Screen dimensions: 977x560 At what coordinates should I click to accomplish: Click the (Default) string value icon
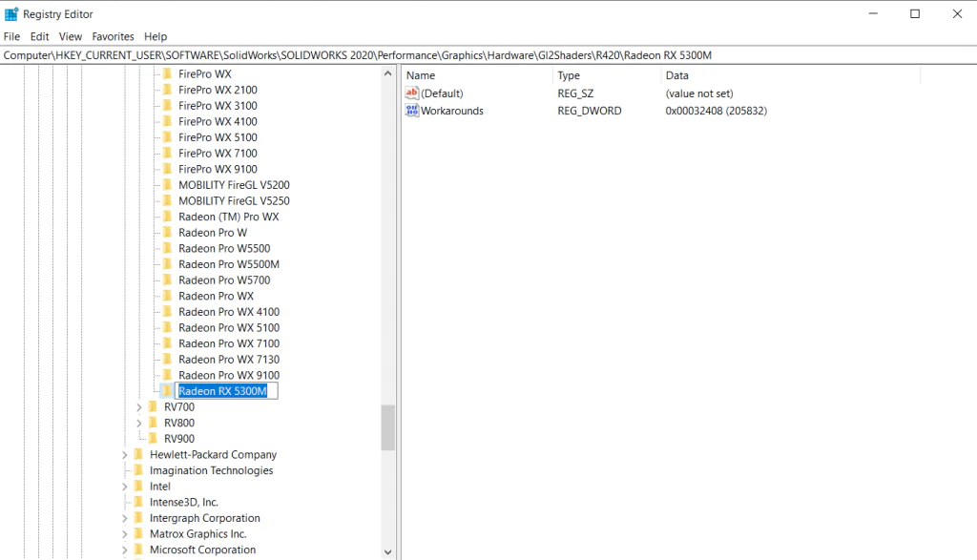click(412, 93)
